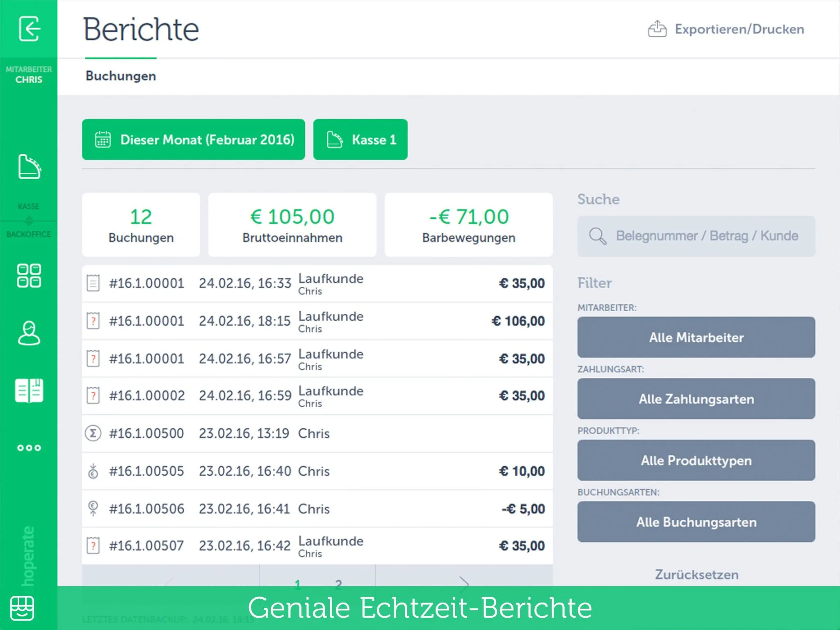Viewport: 840px width, 630px height.
Task: Click the receipt icon for 24.02.16, 16:33
Action: [x=93, y=283]
